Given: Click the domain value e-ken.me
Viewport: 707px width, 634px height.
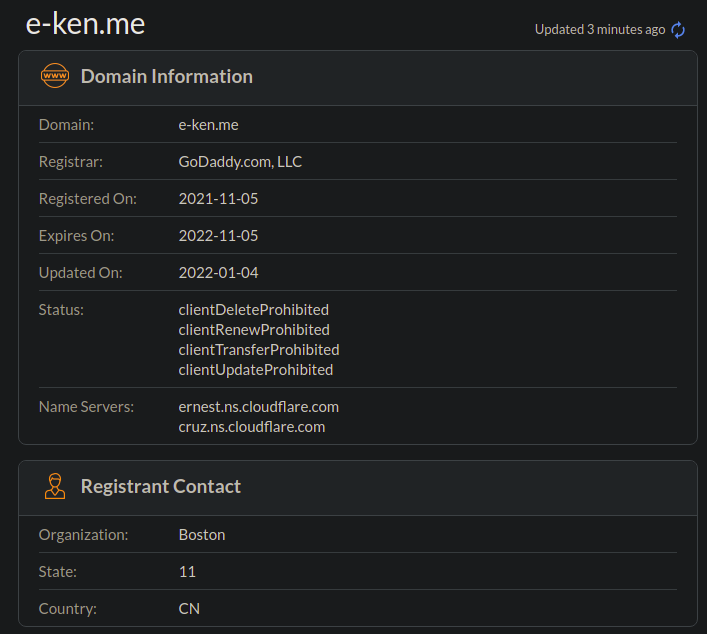Looking at the screenshot, I should (x=208, y=125).
